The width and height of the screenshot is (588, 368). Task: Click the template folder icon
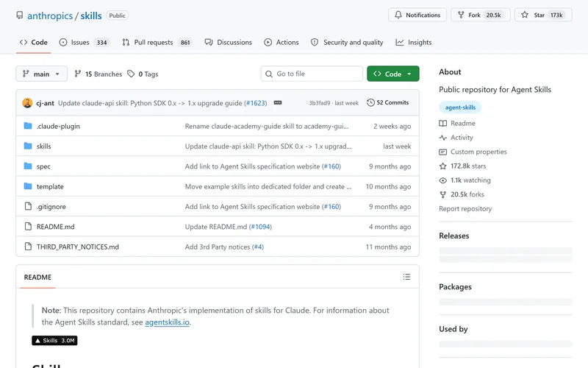tap(28, 186)
